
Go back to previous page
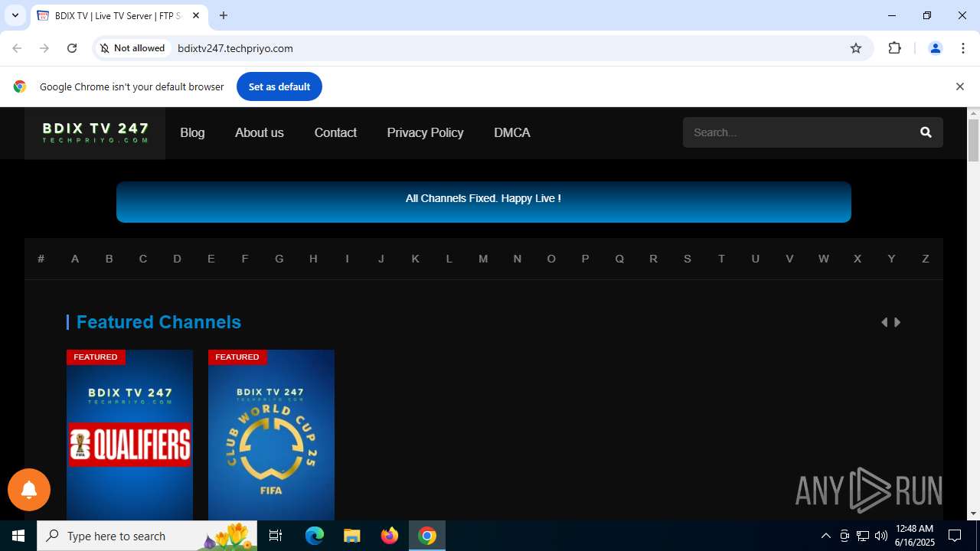pyautogui.click(x=17, y=48)
